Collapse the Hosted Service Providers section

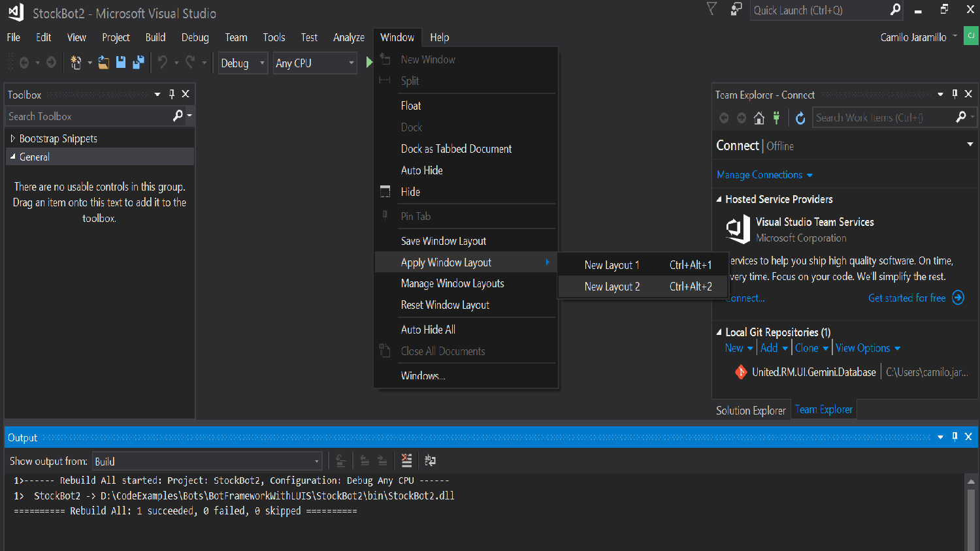[719, 199]
